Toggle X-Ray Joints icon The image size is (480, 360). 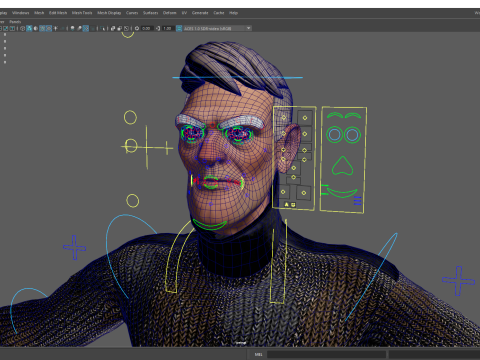tap(126, 28)
